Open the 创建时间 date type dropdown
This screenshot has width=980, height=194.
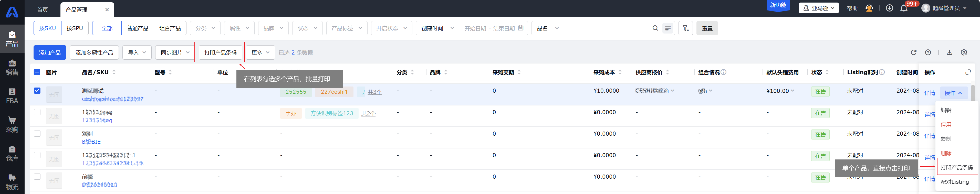click(x=437, y=28)
